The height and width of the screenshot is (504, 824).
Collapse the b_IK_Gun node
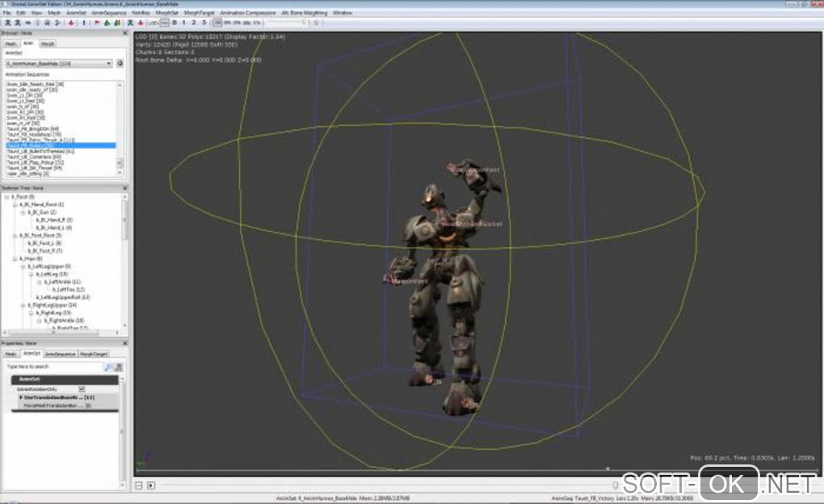click(23, 212)
